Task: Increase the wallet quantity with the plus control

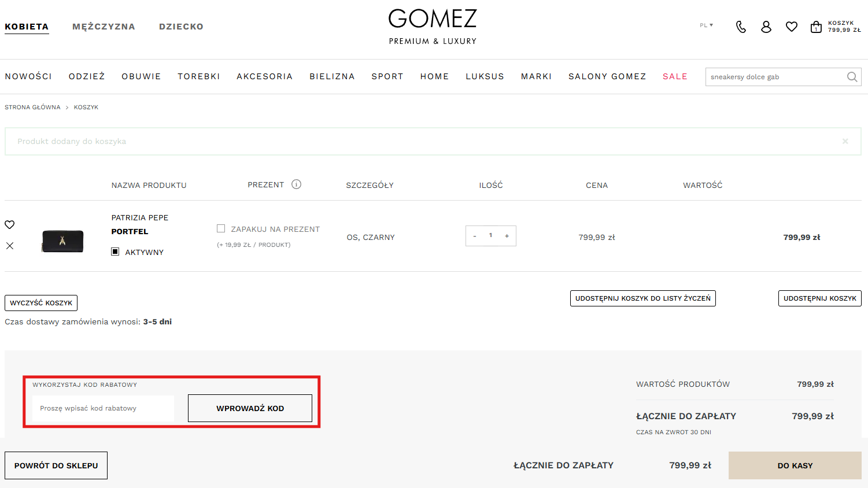Action: pos(507,235)
